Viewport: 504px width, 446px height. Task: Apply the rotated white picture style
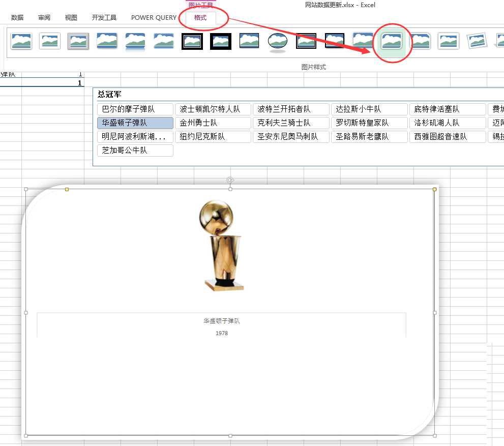coord(477,41)
